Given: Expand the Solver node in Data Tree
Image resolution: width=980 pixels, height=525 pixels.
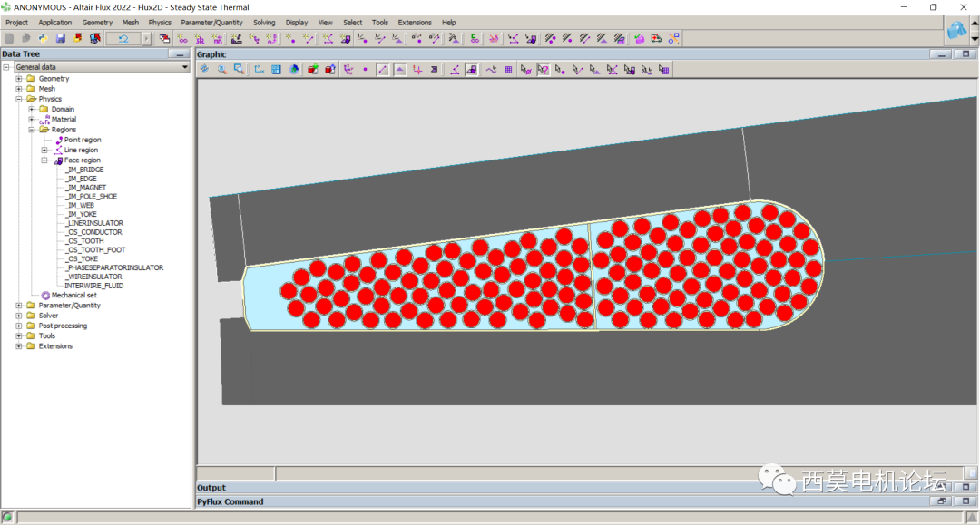Looking at the screenshot, I should pos(18,316).
